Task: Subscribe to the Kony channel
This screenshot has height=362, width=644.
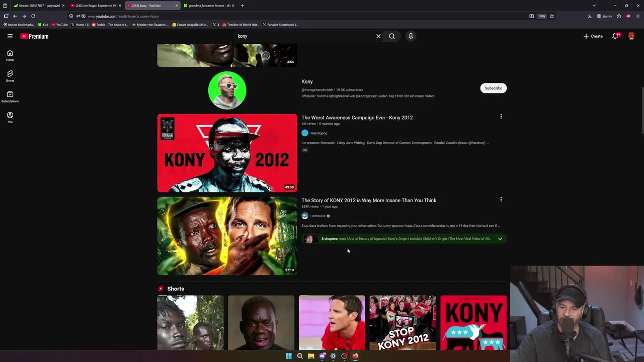Action: (x=493, y=88)
